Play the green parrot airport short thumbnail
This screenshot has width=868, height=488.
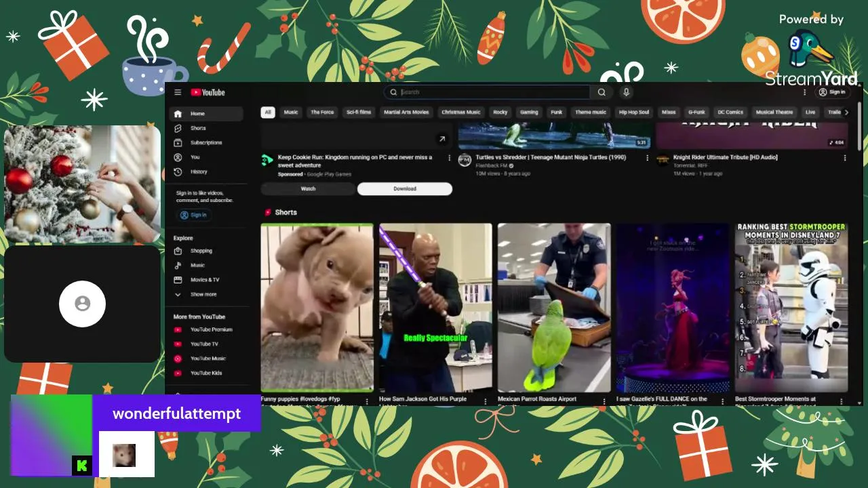(554, 308)
